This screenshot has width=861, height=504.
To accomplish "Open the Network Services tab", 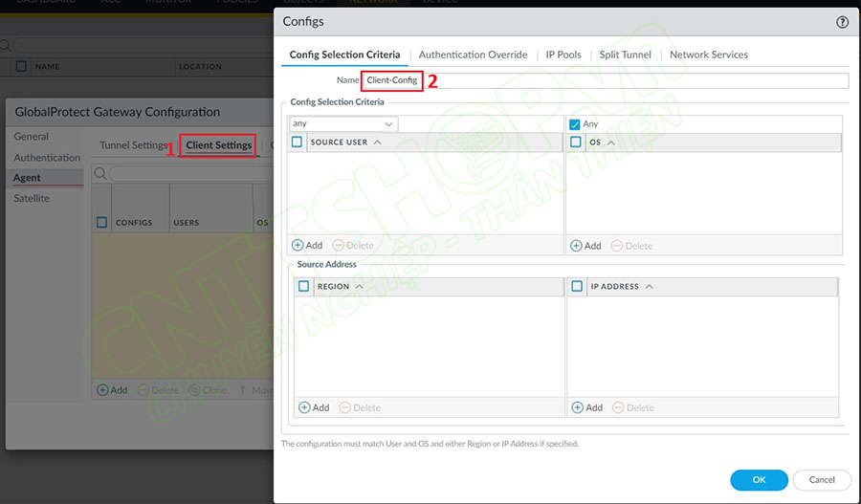I will [708, 55].
